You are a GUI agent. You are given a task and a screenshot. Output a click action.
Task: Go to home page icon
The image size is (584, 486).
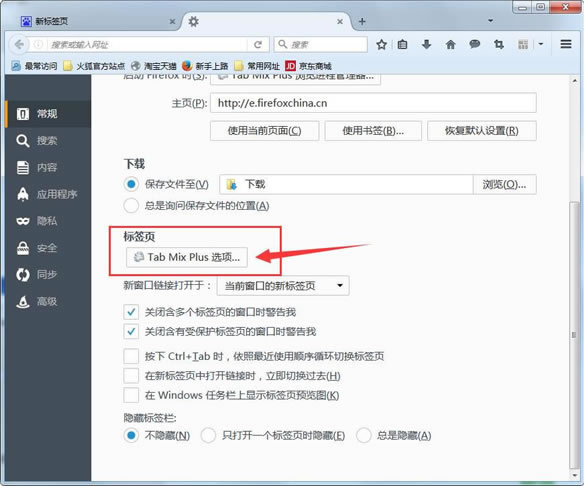[x=451, y=45]
